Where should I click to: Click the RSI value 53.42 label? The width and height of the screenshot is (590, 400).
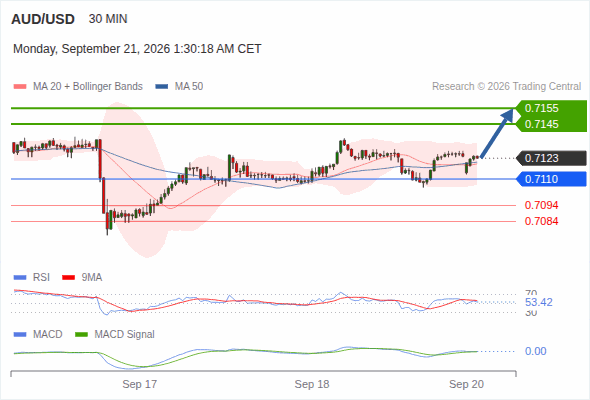click(x=538, y=302)
